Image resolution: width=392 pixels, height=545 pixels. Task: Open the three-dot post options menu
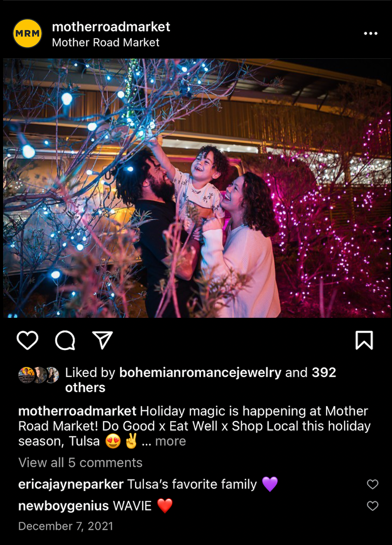pos(371,33)
